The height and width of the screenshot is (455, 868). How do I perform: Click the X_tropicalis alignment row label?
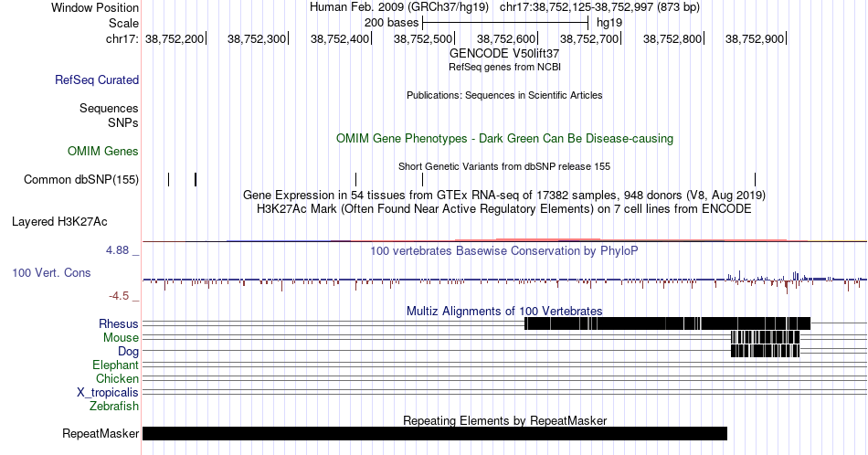(x=108, y=393)
